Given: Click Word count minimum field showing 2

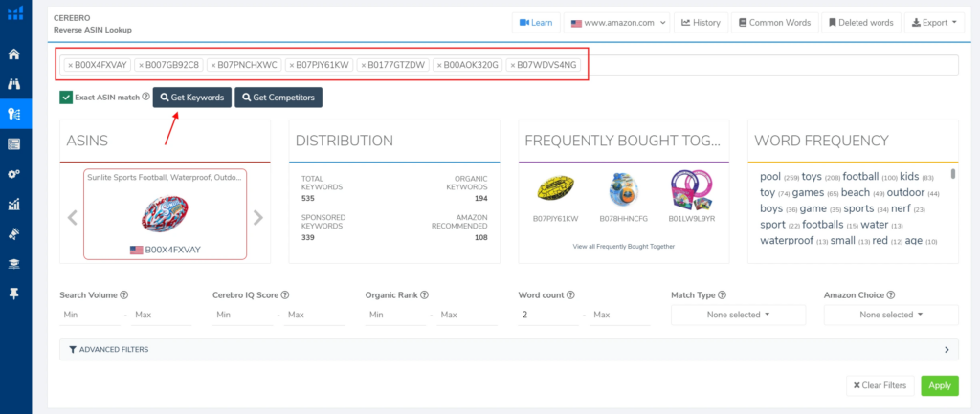Looking at the screenshot, I should [x=548, y=316].
